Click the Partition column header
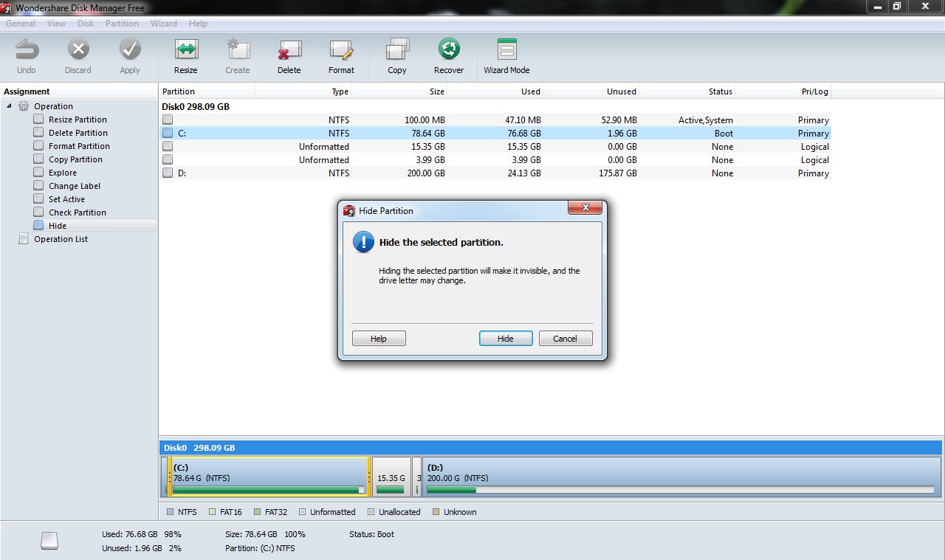 pos(207,91)
